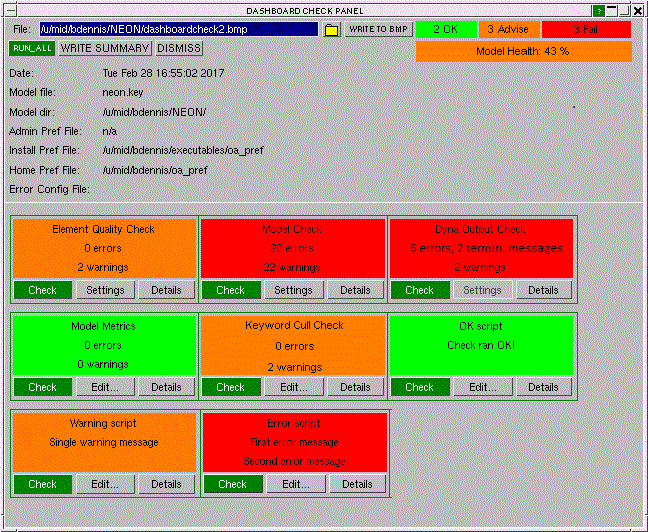Run Check for Model Metrics
This screenshot has height=532, width=648.
[43, 387]
